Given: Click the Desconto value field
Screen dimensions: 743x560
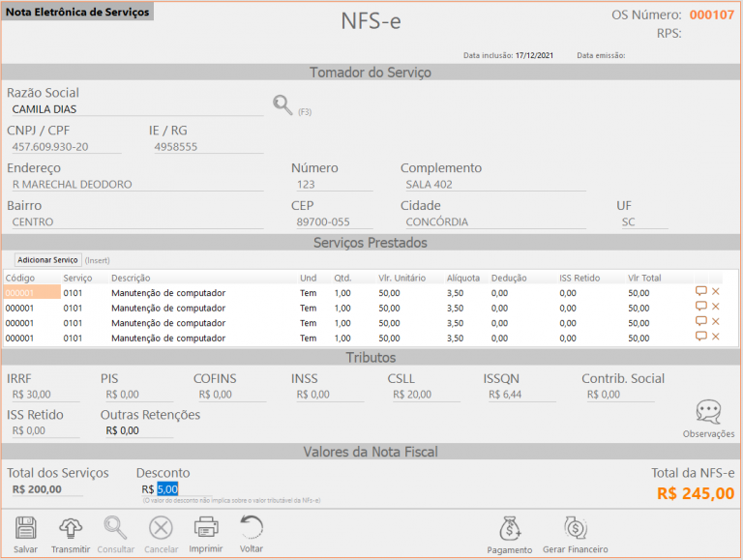Looking at the screenshot, I should 167,489.
